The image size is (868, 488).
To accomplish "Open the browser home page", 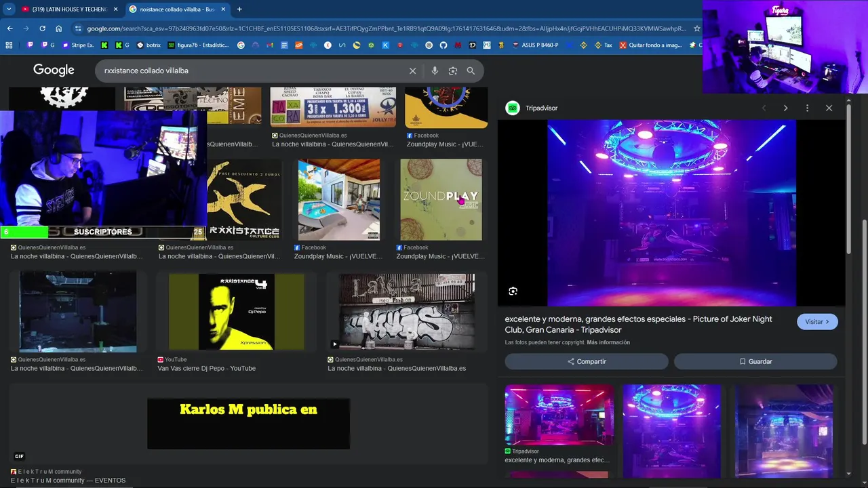I will coord(59,28).
